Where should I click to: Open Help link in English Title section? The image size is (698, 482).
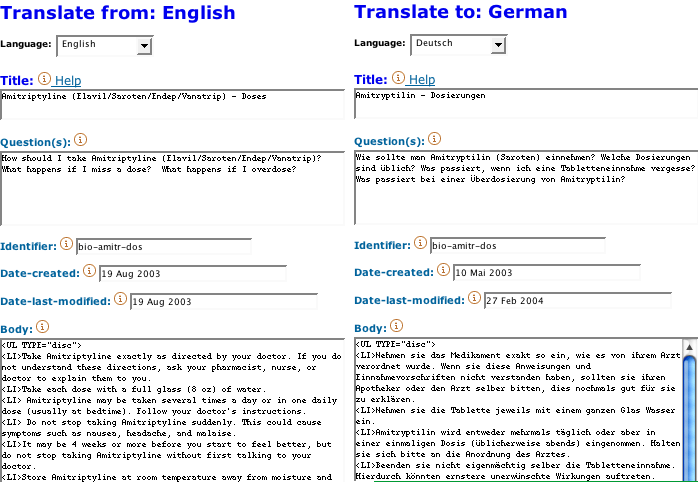pos(68,81)
